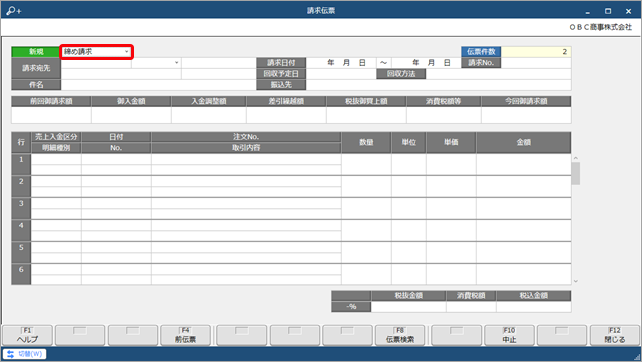Viewport: 642px width, 362px height.
Task: Click the -% tax rate label
Action: point(351,307)
